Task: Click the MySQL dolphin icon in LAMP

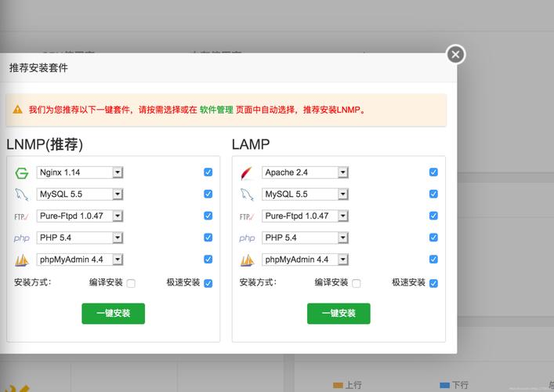Action: 247,194
